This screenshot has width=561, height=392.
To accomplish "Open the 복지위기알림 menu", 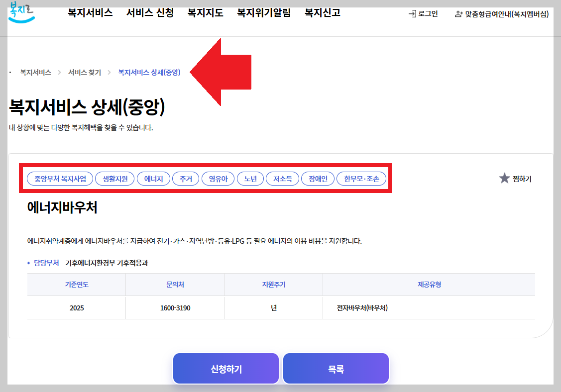I will [x=264, y=13].
